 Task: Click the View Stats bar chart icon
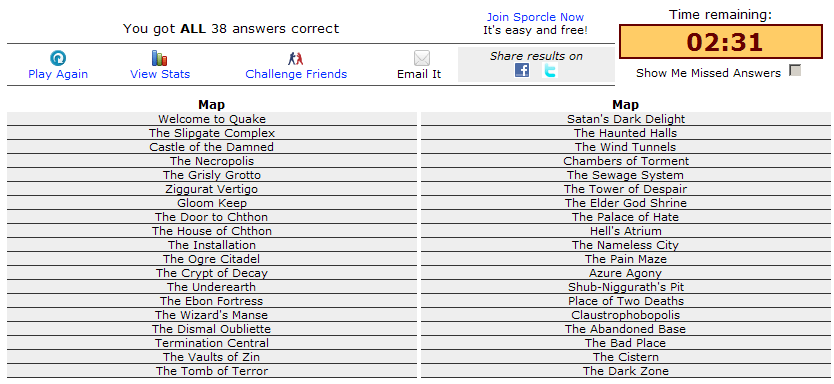(x=160, y=58)
